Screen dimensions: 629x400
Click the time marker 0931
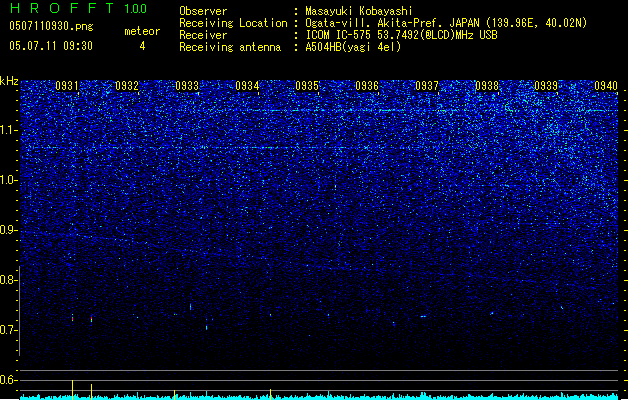(x=67, y=86)
